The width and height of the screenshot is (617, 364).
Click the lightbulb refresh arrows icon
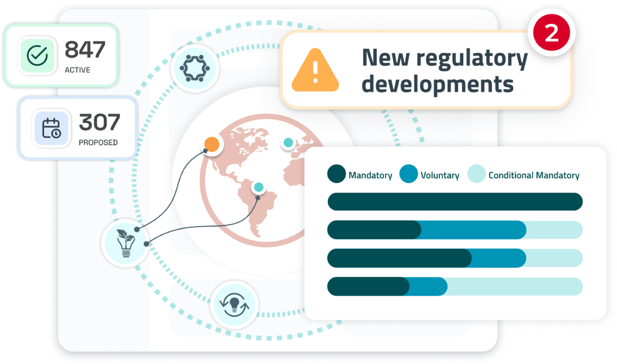[x=234, y=305]
